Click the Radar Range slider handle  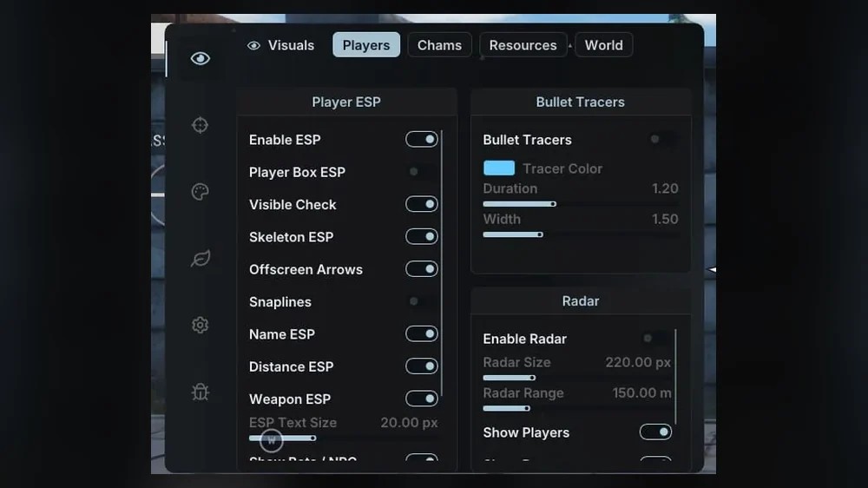point(527,408)
